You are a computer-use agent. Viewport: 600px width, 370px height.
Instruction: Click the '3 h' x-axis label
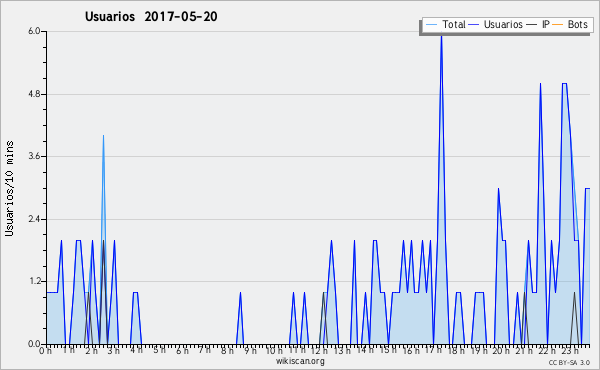click(x=114, y=350)
